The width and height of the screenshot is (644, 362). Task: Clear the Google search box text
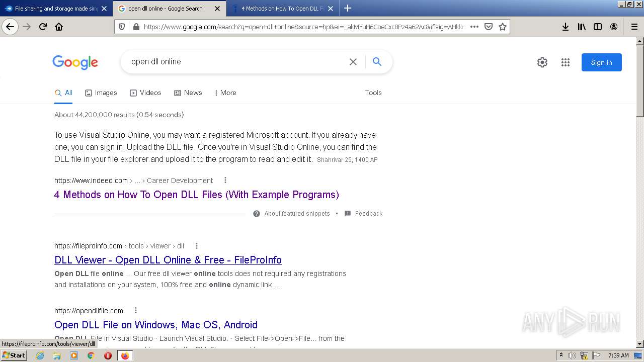(353, 62)
